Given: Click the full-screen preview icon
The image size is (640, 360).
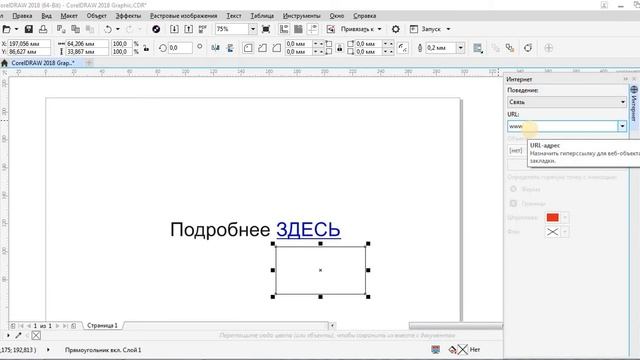Looking at the screenshot, I should tap(266, 29).
